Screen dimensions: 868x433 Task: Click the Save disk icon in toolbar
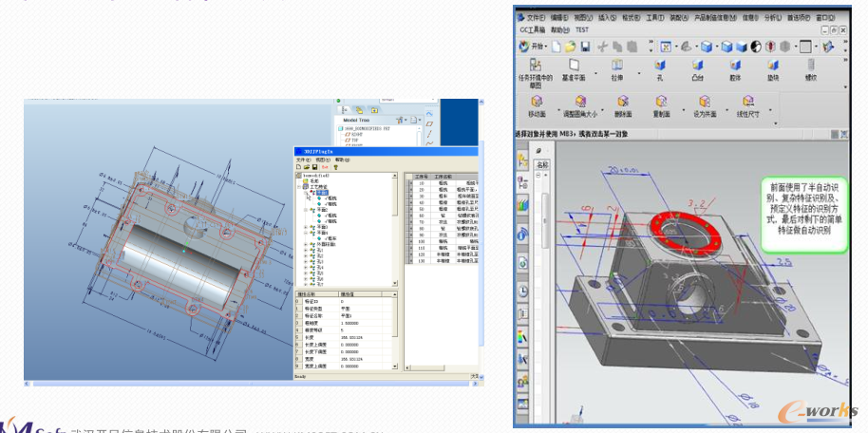(586, 46)
